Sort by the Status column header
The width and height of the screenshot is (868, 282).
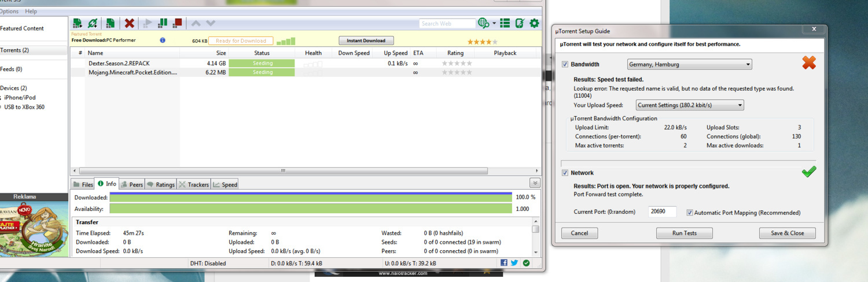[262, 53]
